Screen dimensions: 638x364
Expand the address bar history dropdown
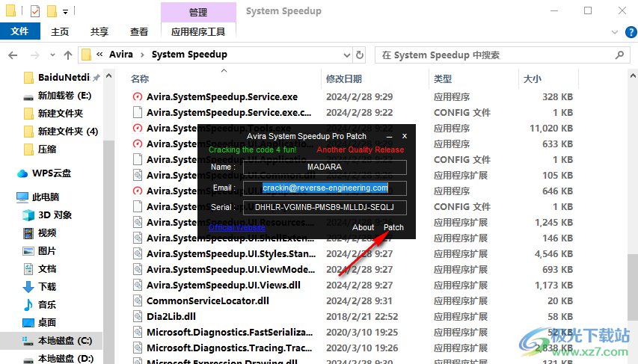pyautogui.click(x=346, y=55)
